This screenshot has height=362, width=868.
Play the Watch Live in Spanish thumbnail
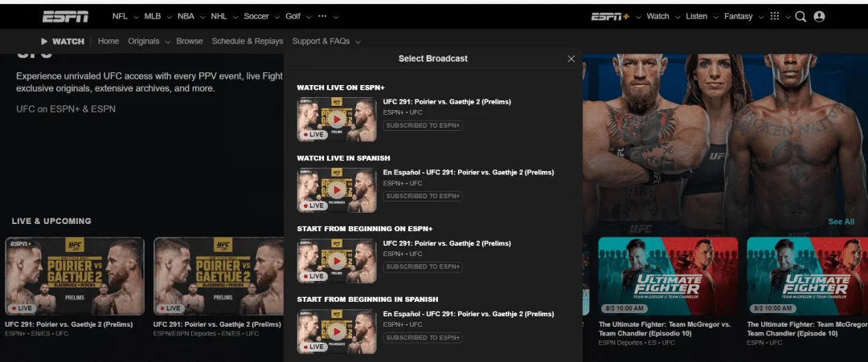click(x=337, y=190)
